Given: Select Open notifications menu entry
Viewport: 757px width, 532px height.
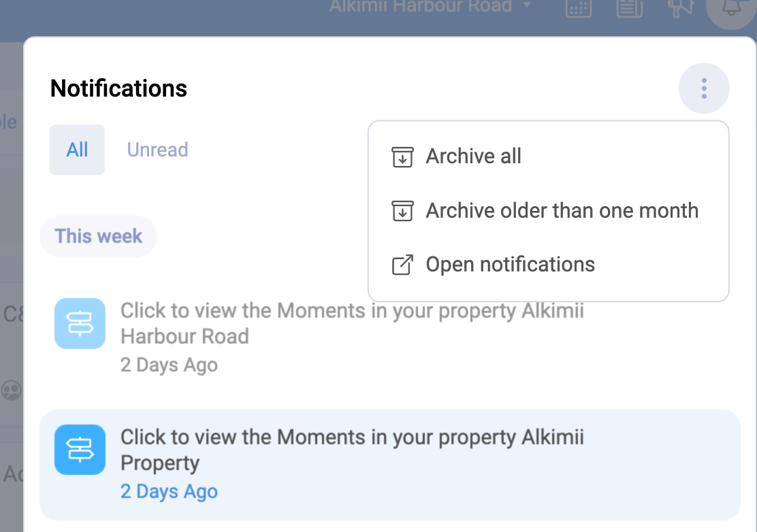Looking at the screenshot, I should click(x=510, y=264).
